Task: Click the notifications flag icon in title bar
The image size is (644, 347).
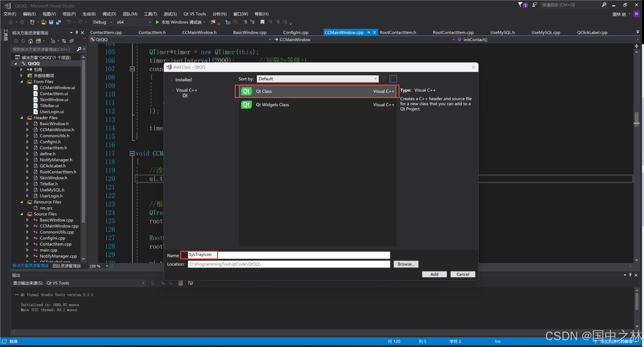Action: click(521, 5)
